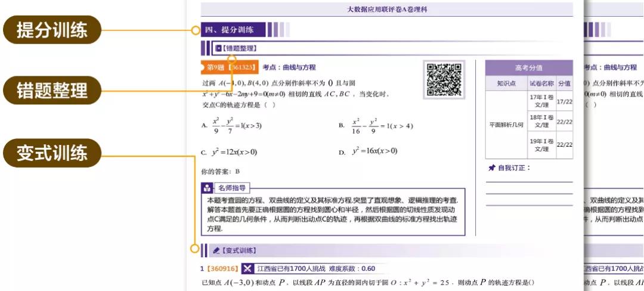644x291 pixels.
Task: Click the 分值 column header
Action: point(564,83)
